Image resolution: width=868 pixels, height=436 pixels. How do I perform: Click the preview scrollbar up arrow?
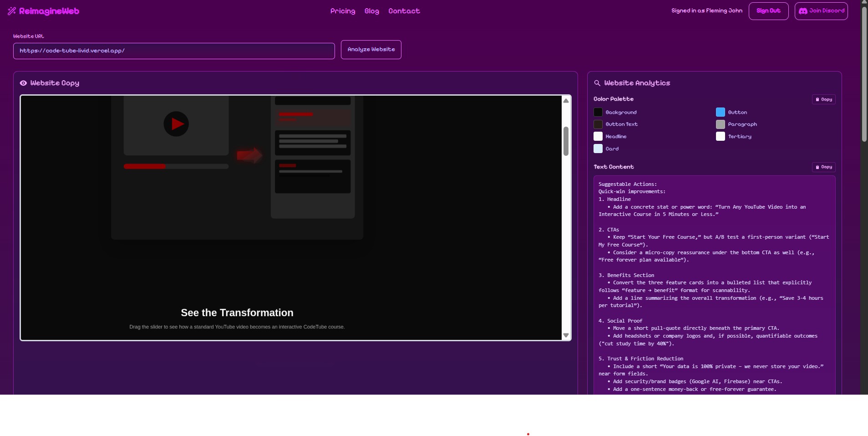(x=566, y=101)
